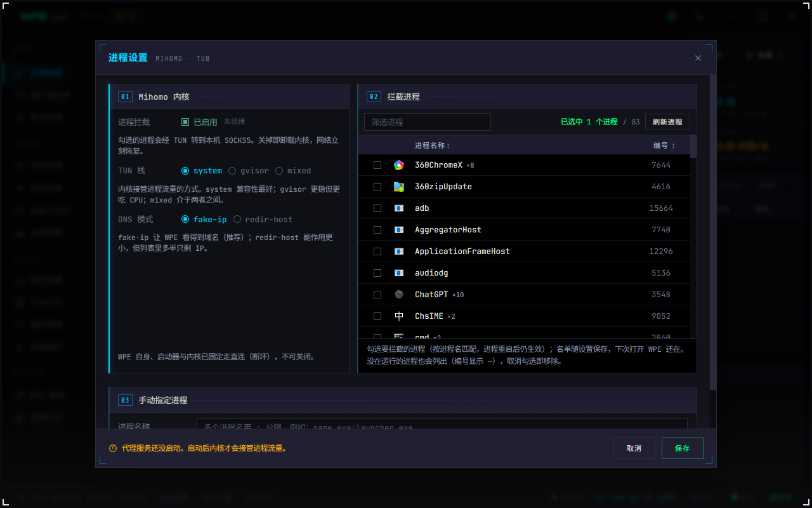This screenshot has width=812, height=508.
Task: Sort by 编号 column header
Action: 664,145
